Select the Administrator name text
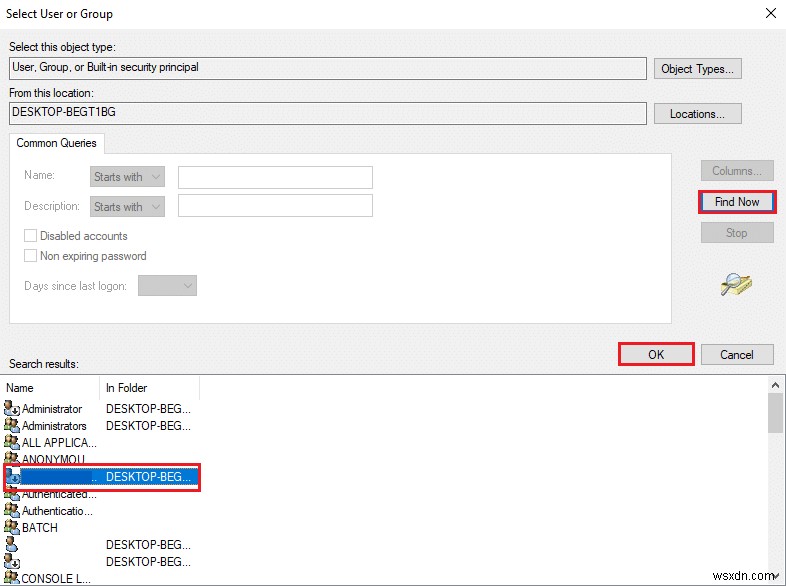 52,409
